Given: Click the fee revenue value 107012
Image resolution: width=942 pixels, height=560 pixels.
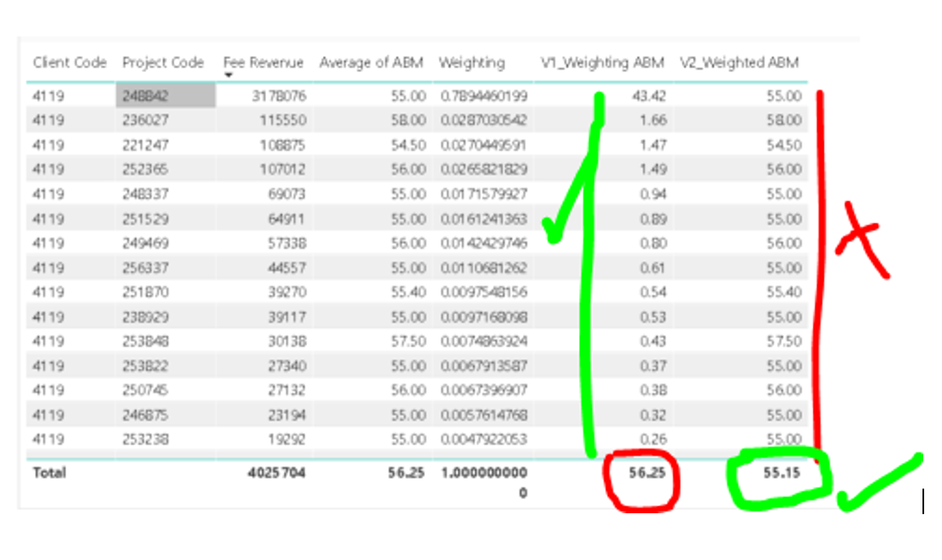Looking at the screenshot, I should [283, 169].
